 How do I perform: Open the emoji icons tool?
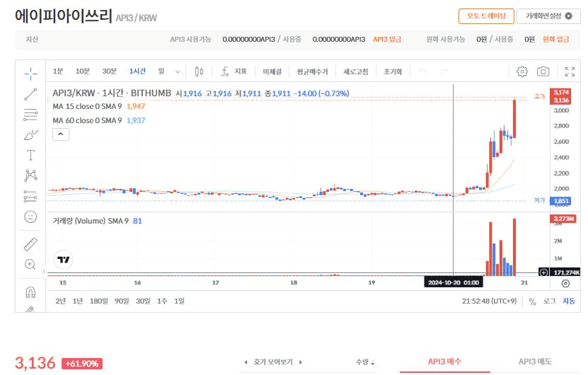pos(30,217)
